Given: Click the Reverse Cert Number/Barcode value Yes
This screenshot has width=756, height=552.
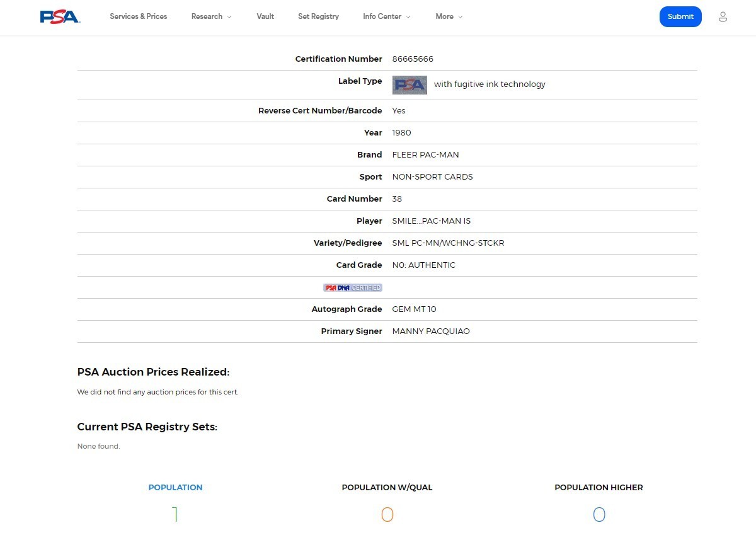Looking at the screenshot, I should pyautogui.click(x=399, y=111).
